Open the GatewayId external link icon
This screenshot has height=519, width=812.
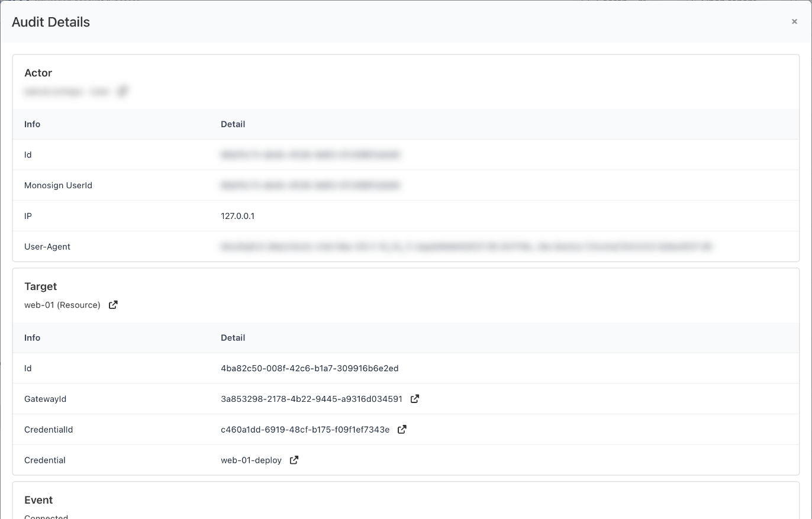(415, 399)
